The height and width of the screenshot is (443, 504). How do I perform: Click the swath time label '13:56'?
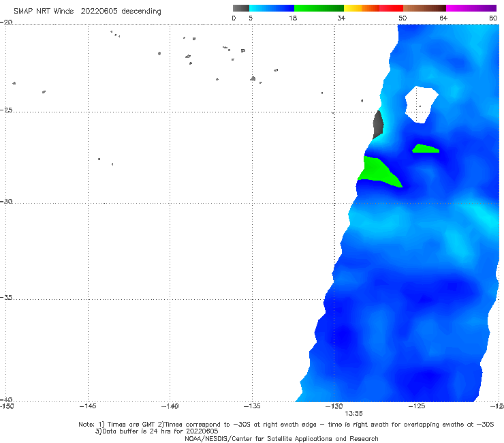(x=353, y=414)
